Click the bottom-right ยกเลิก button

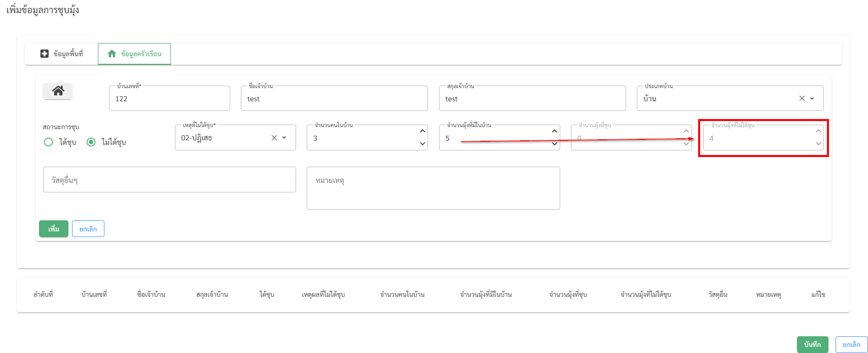click(x=851, y=344)
